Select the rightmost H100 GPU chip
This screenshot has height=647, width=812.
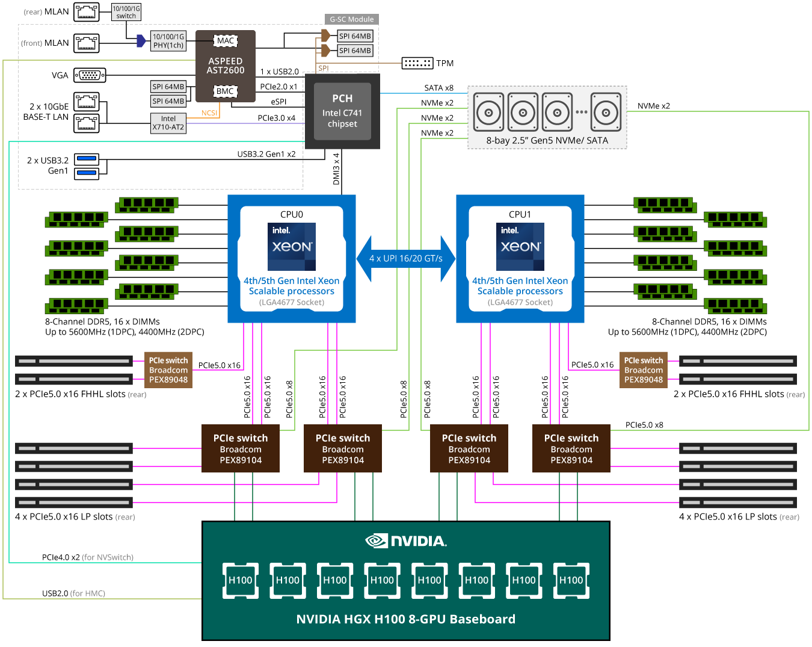click(571, 580)
